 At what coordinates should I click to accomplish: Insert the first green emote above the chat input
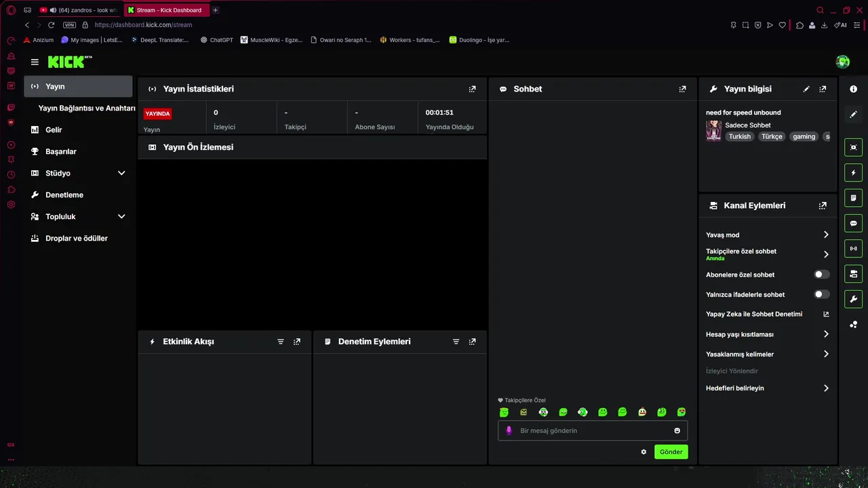[504, 412]
